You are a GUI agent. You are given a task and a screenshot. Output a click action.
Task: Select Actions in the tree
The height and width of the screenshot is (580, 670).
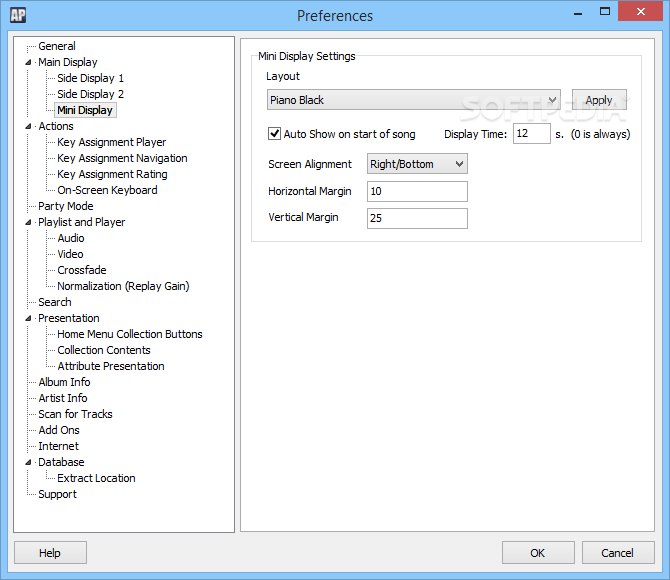tap(56, 127)
